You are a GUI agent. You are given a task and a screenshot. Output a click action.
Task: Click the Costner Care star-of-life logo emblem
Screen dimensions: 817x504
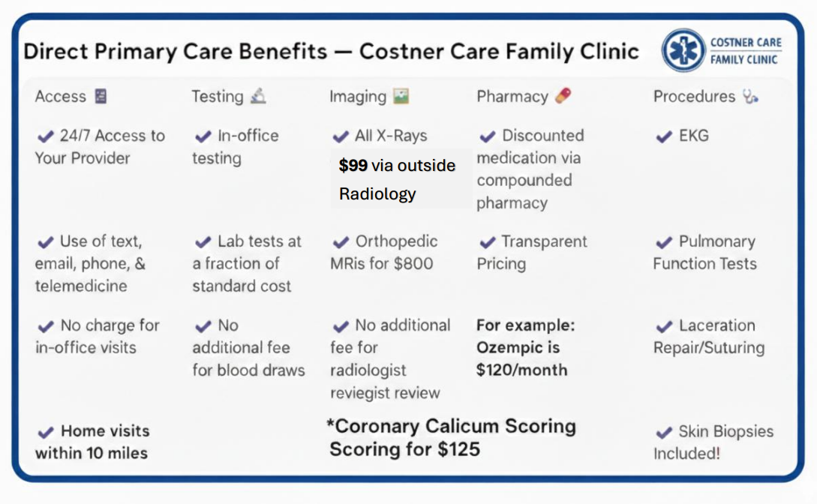coord(683,51)
